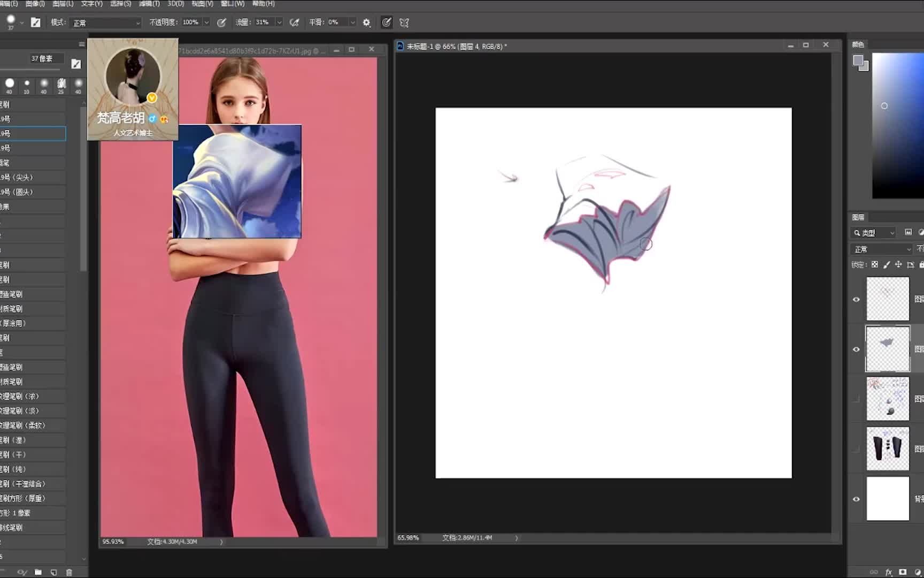Add layer style via fx icon
924x578 pixels.
coord(889,572)
